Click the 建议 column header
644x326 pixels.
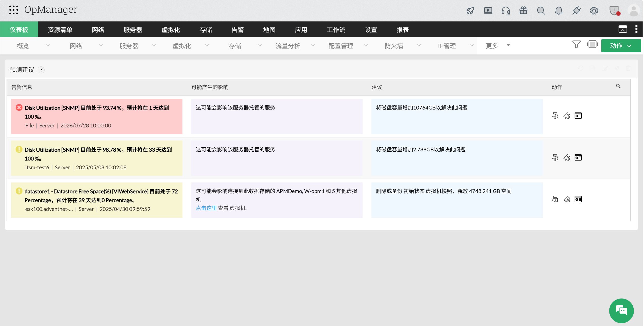pyautogui.click(x=377, y=87)
